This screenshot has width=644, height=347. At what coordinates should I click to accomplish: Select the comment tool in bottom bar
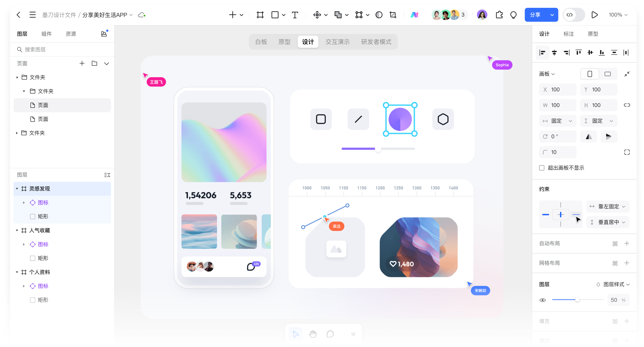pos(330,334)
